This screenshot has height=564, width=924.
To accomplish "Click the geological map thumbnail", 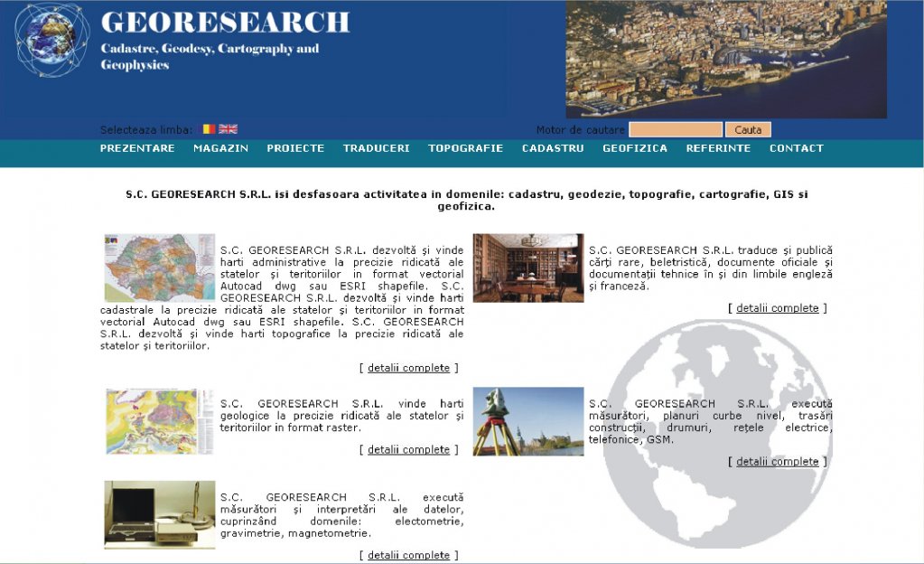I will (160, 421).
